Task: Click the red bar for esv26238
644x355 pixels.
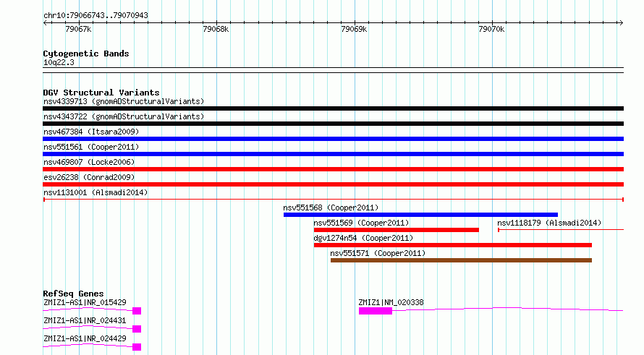Action: tap(333, 184)
